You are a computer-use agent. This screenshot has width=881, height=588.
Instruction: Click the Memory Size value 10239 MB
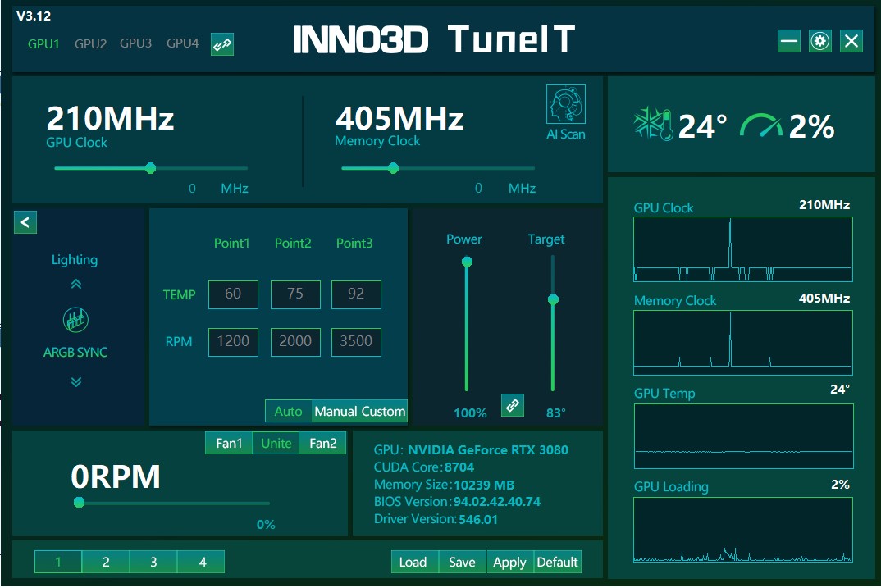(x=484, y=485)
